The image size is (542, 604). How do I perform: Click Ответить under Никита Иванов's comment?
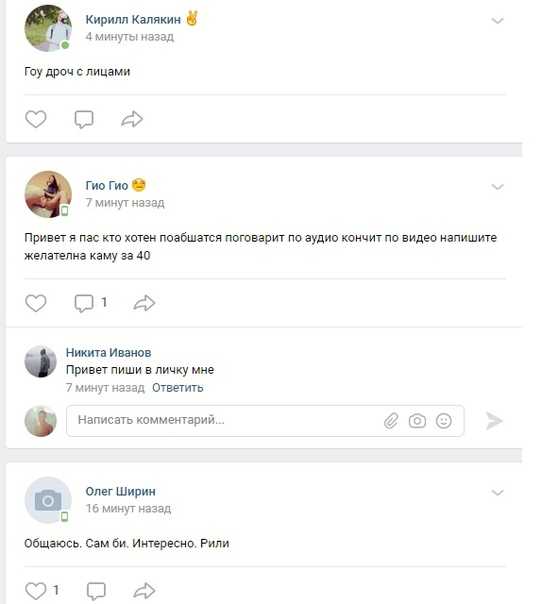pyautogui.click(x=178, y=388)
